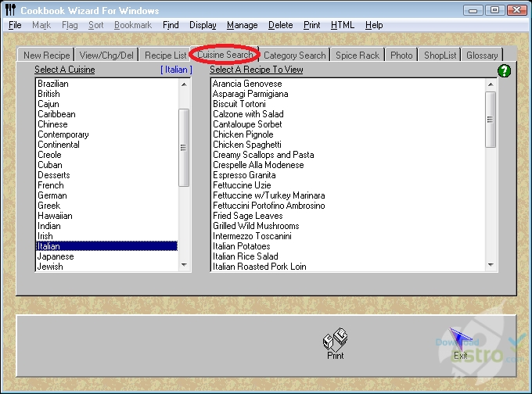Click the green help question mark icon

504,71
